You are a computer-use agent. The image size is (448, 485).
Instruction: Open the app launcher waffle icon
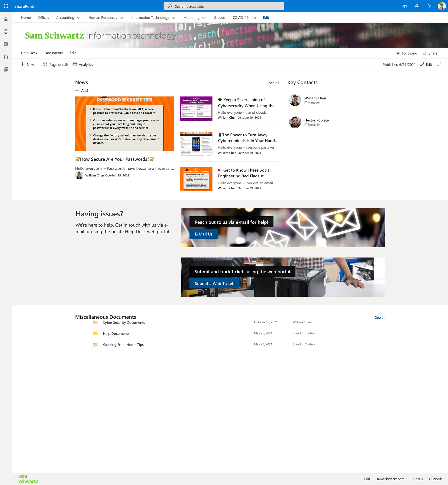click(6, 6)
